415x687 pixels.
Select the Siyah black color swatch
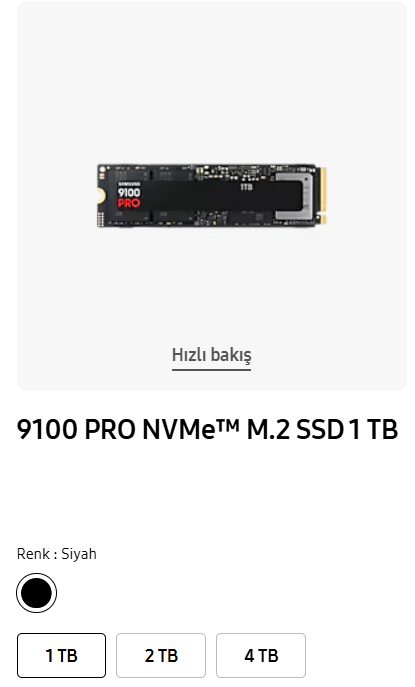[x=36, y=593]
